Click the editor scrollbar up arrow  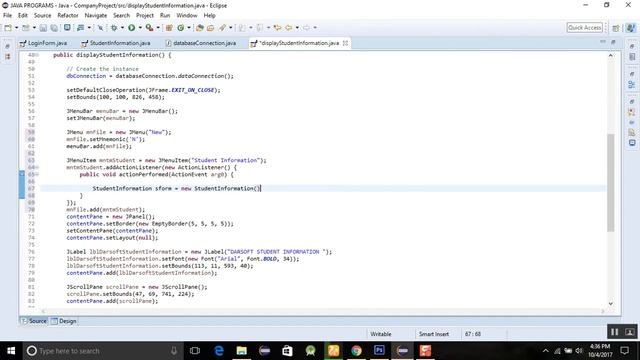pos(611,55)
